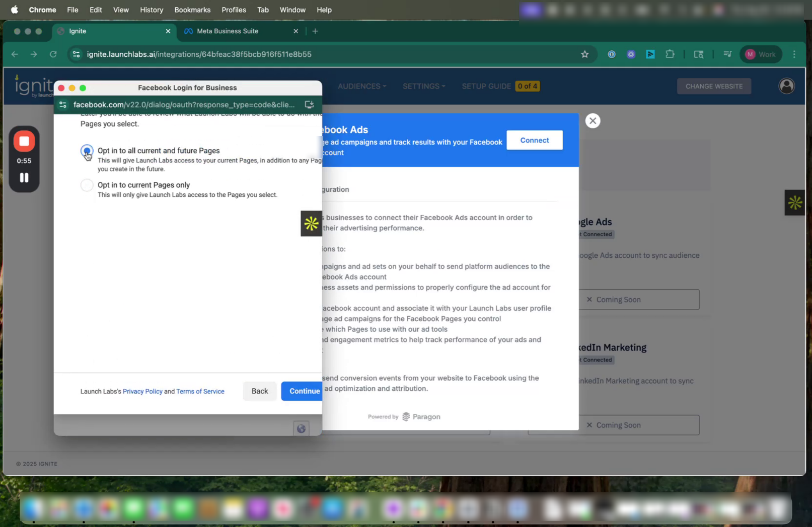Open the 1Password extension icon

[x=612, y=54]
